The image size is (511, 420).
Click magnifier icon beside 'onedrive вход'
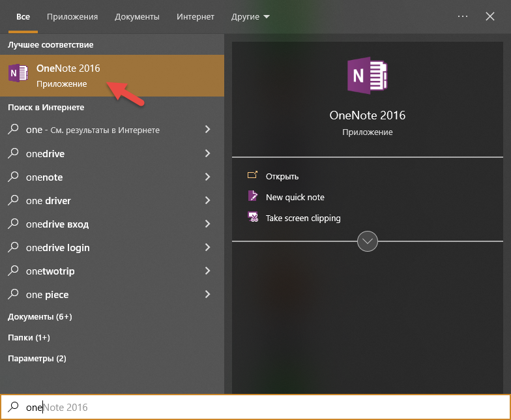pos(13,223)
